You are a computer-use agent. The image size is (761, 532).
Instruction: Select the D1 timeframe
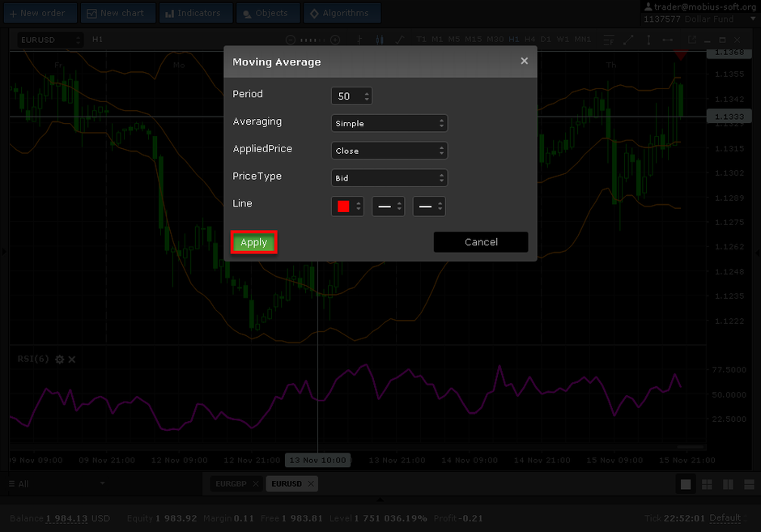[546, 40]
